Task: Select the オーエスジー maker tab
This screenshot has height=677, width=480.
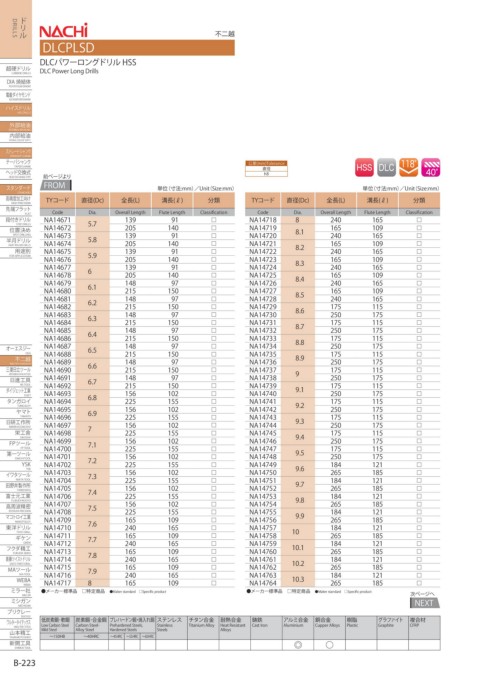Action: click(x=16, y=350)
